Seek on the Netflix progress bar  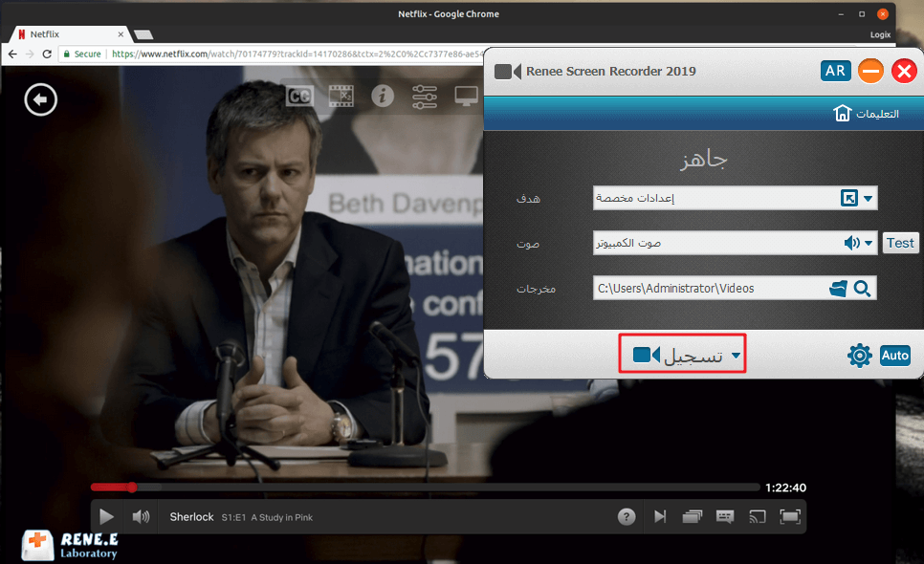point(425,488)
